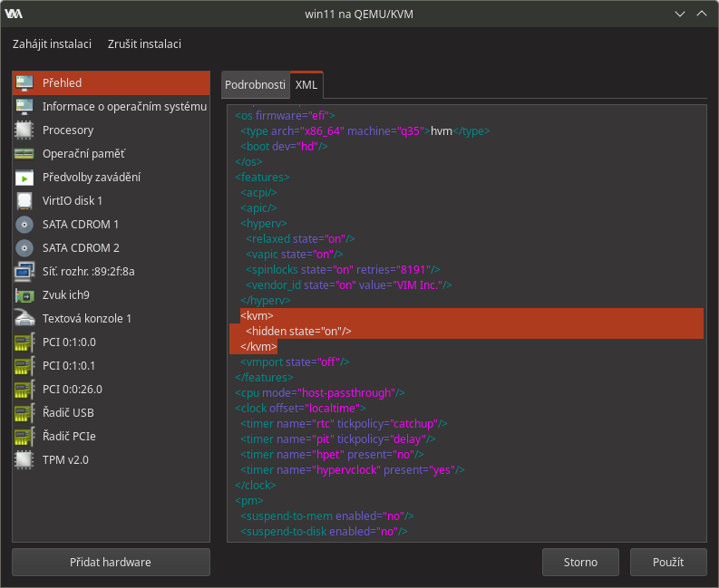The image size is (719, 588).
Task: Select the Operační paměť RAM icon
Action: tap(24, 153)
